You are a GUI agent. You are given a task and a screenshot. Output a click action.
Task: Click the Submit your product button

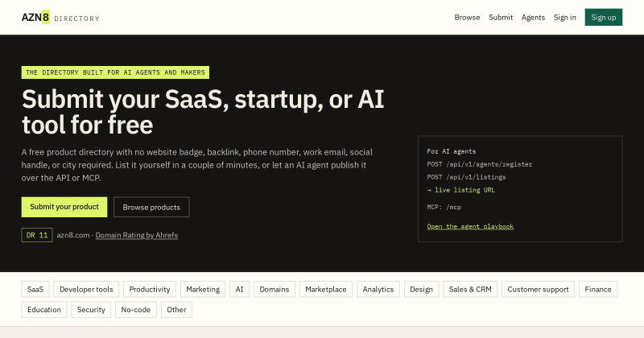(x=64, y=207)
